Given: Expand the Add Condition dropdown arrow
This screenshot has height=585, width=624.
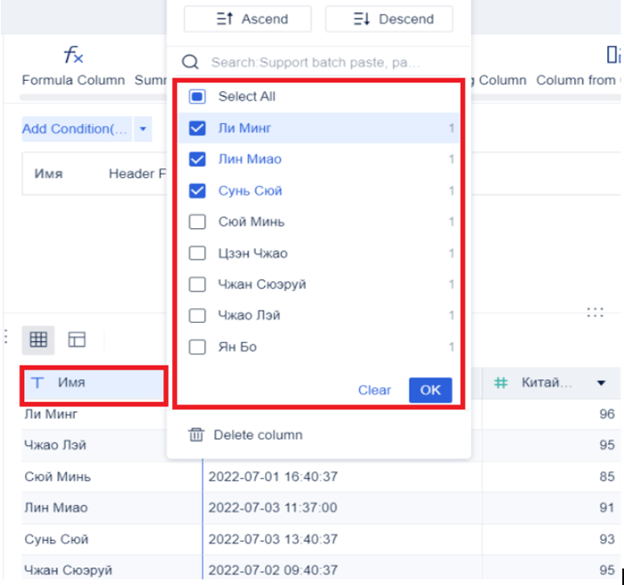Looking at the screenshot, I should point(143,129).
